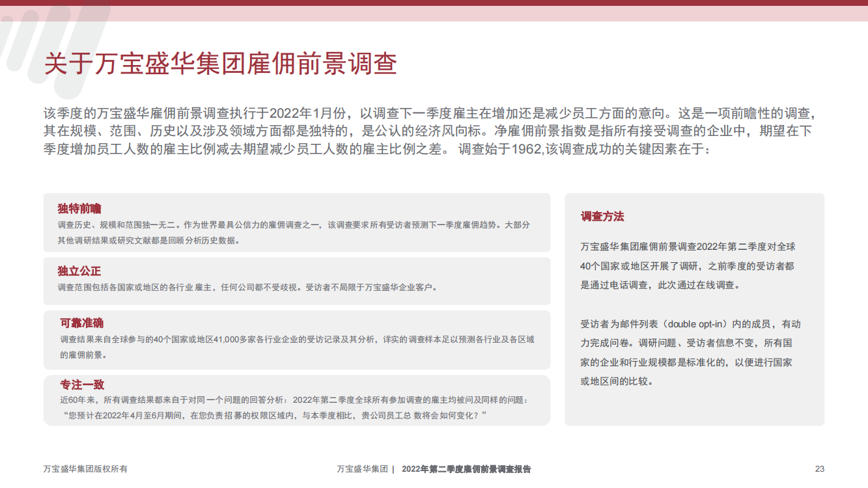Click the paragraph containing double opt-in
Screen dimensions: 868x488
click(690, 352)
